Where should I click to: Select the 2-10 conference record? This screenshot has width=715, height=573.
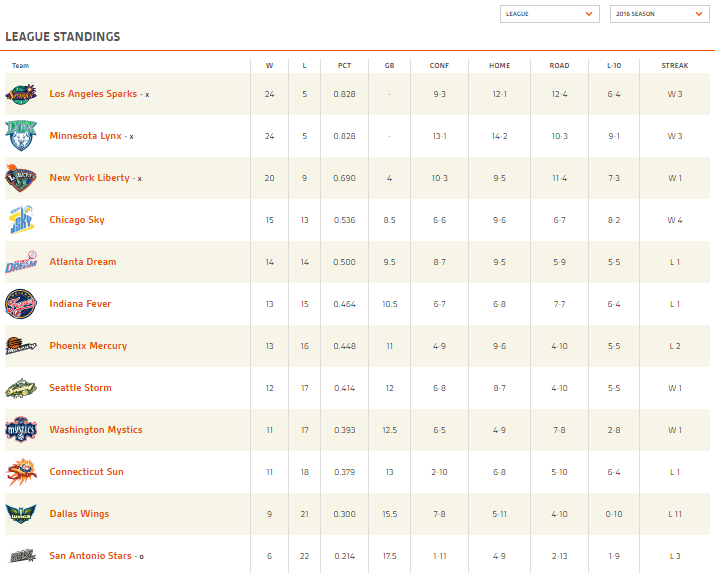(439, 472)
